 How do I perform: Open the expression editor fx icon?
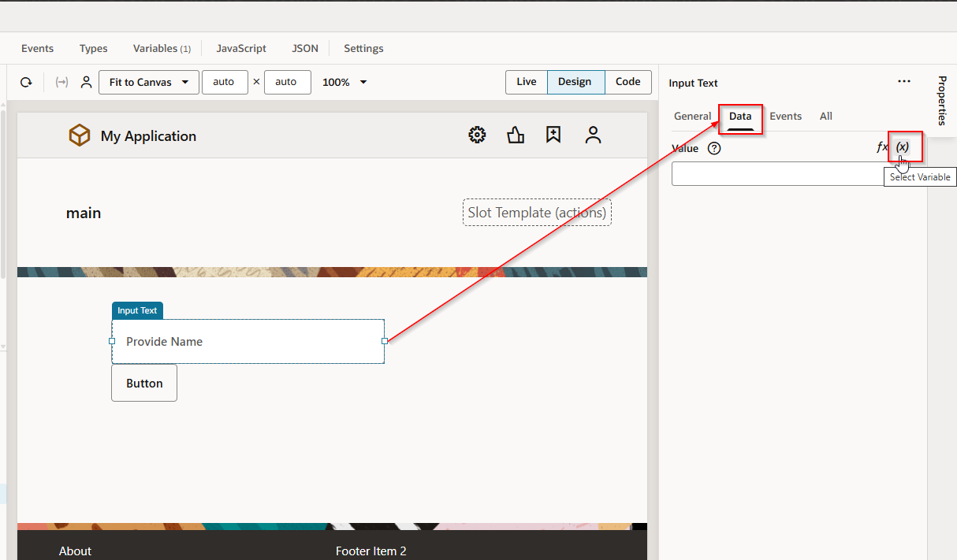coord(881,146)
